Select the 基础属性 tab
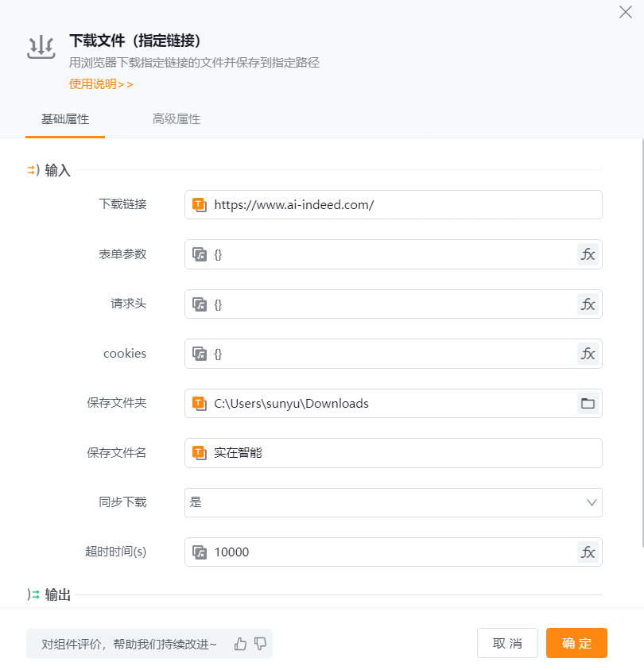The image size is (644, 670). pos(65,119)
